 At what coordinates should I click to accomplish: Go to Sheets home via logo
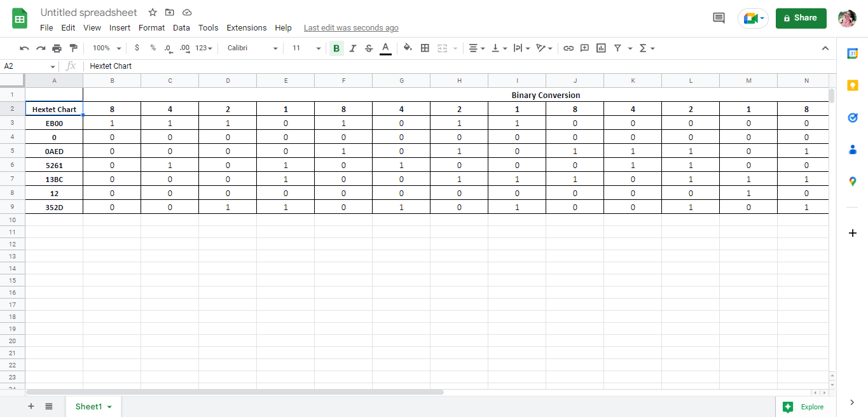click(20, 18)
